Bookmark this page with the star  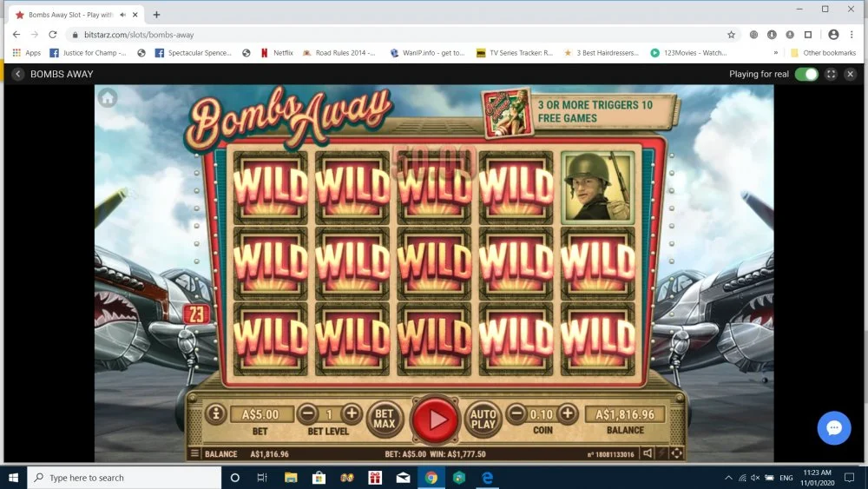tap(731, 35)
